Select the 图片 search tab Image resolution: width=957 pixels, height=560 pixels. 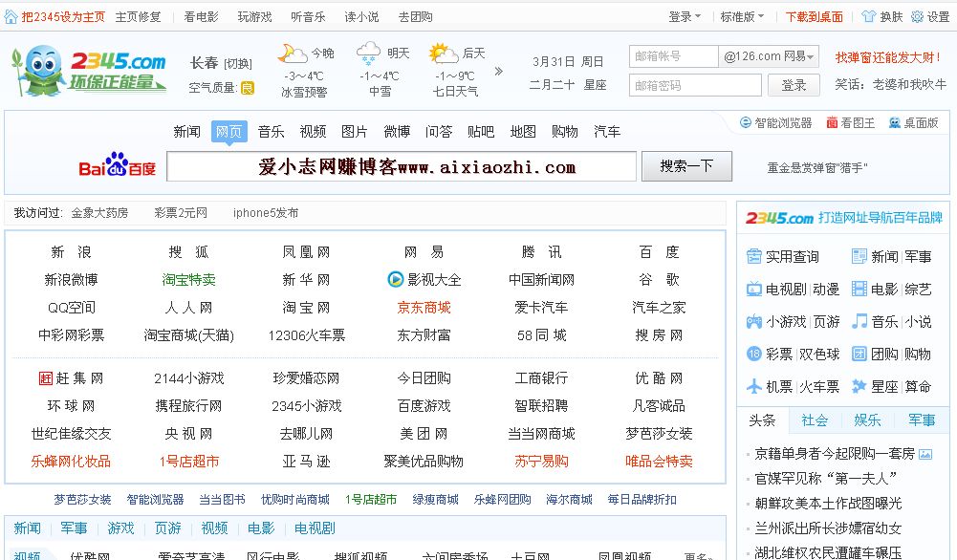pos(355,131)
